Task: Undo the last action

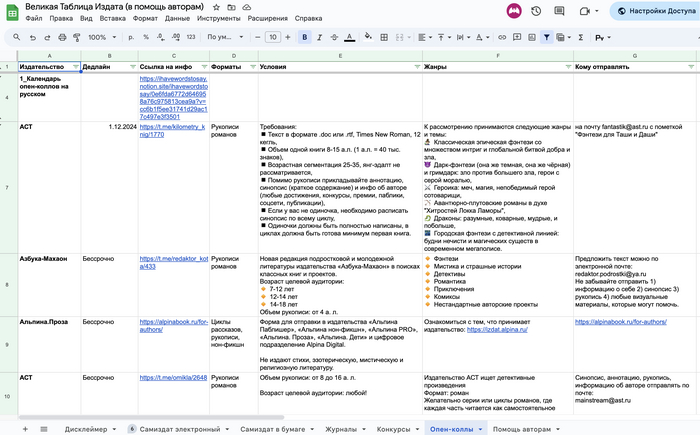Action: tap(33, 38)
